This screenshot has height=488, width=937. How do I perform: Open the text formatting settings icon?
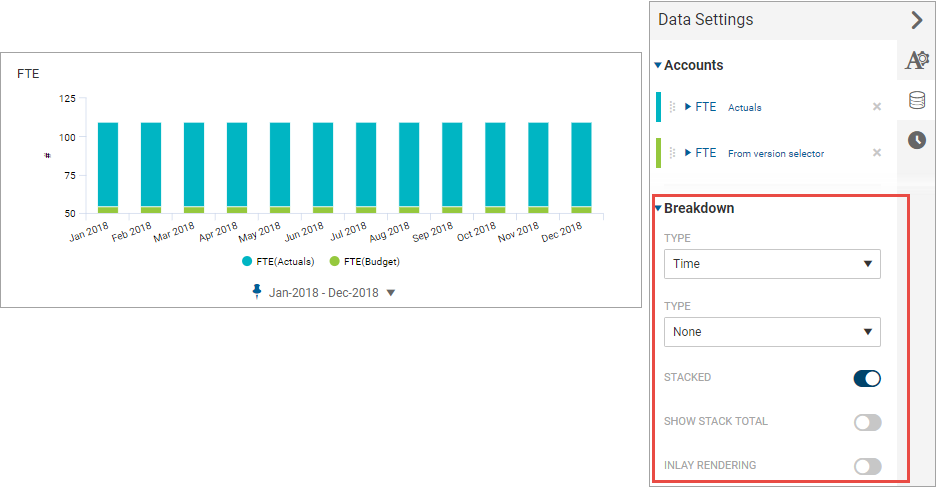click(917, 60)
